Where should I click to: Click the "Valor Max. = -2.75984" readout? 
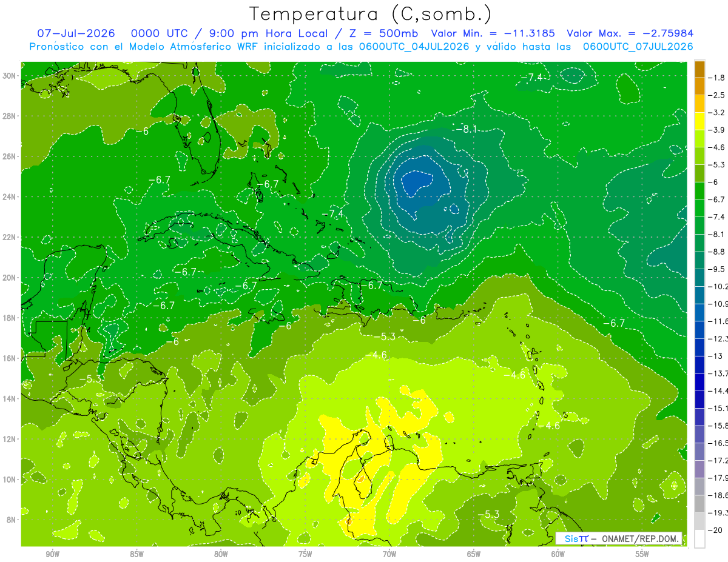click(630, 33)
